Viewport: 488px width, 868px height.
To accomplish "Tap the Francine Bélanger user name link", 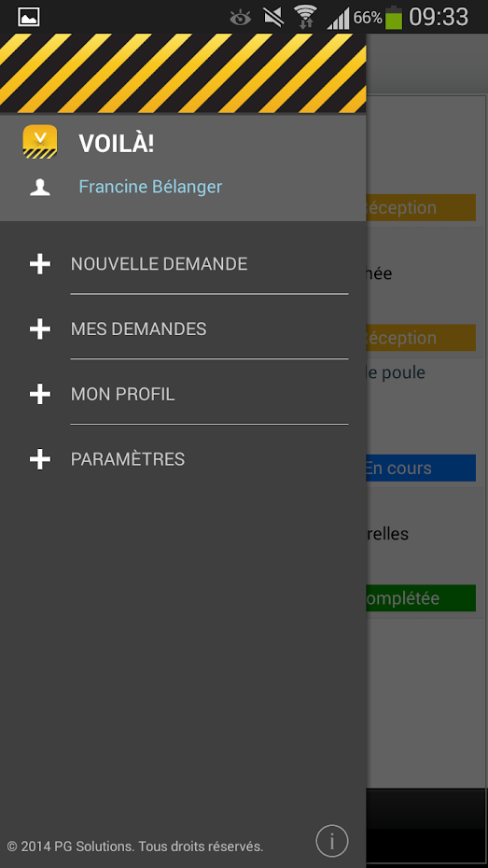I will [x=150, y=187].
